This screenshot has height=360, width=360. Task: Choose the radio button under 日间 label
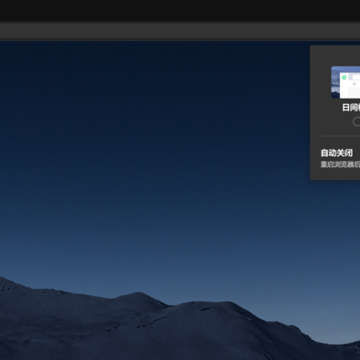(x=357, y=122)
